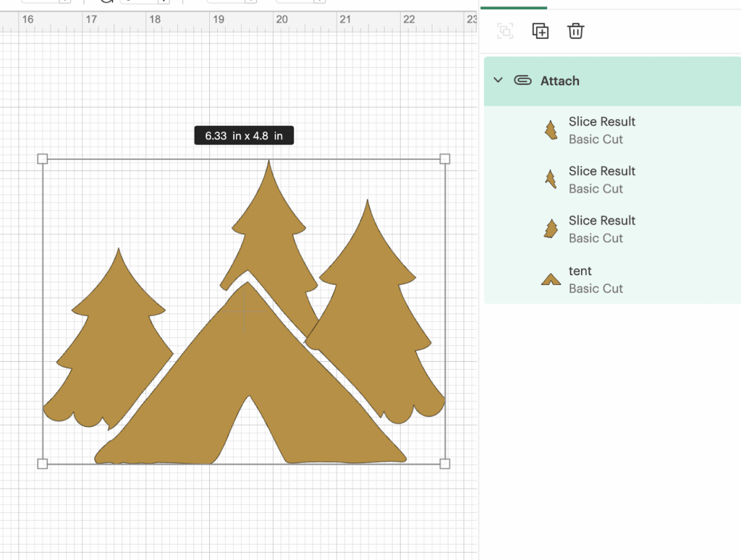The image size is (741, 560).
Task: Select the tent layer name
Action: (580, 271)
